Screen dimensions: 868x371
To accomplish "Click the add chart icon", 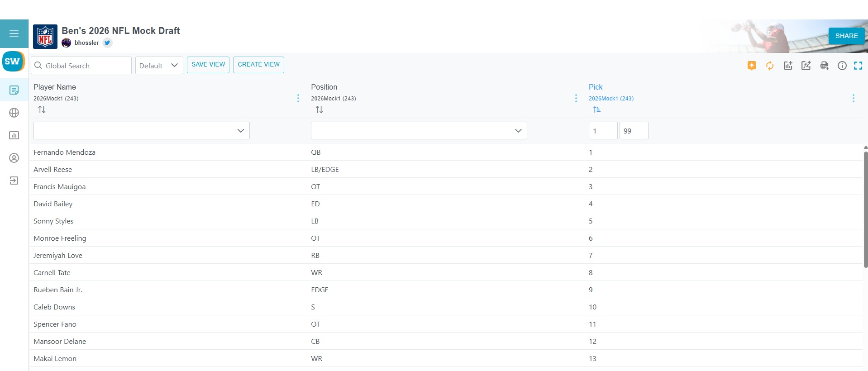I will coord(788,66).
